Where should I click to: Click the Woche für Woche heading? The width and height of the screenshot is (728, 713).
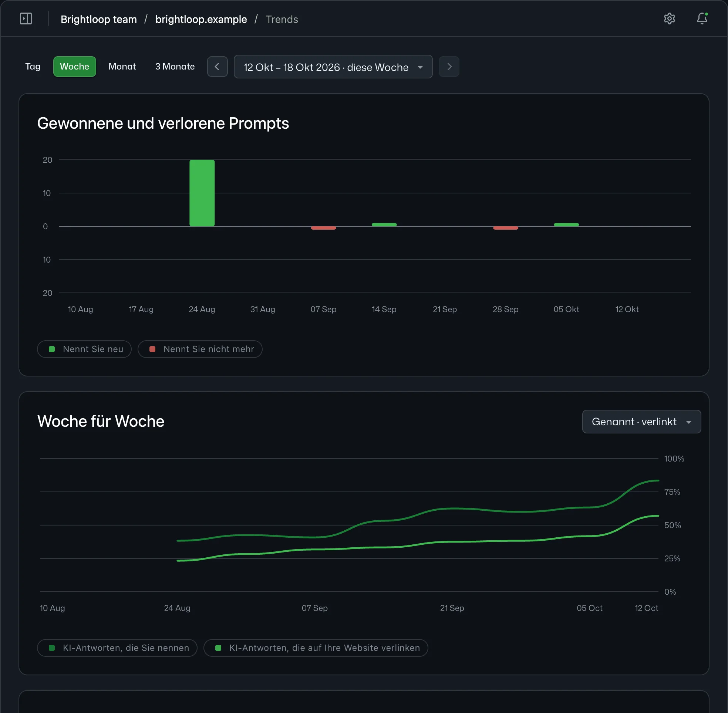tap(101, 421)
